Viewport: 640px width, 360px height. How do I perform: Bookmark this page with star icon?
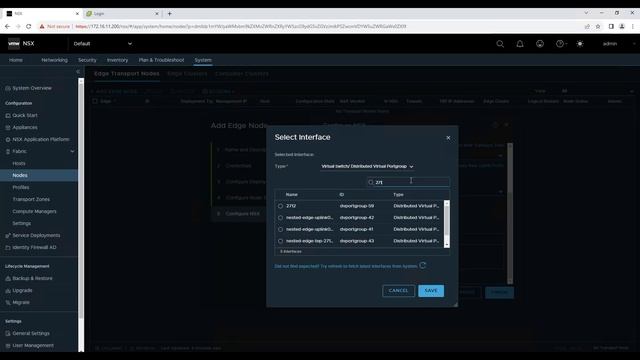click(598, 26)
